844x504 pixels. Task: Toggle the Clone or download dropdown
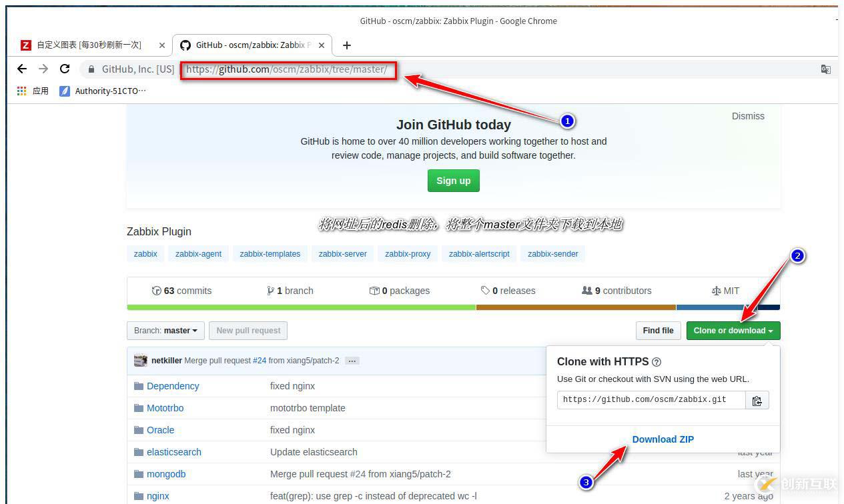coord(733,331)
